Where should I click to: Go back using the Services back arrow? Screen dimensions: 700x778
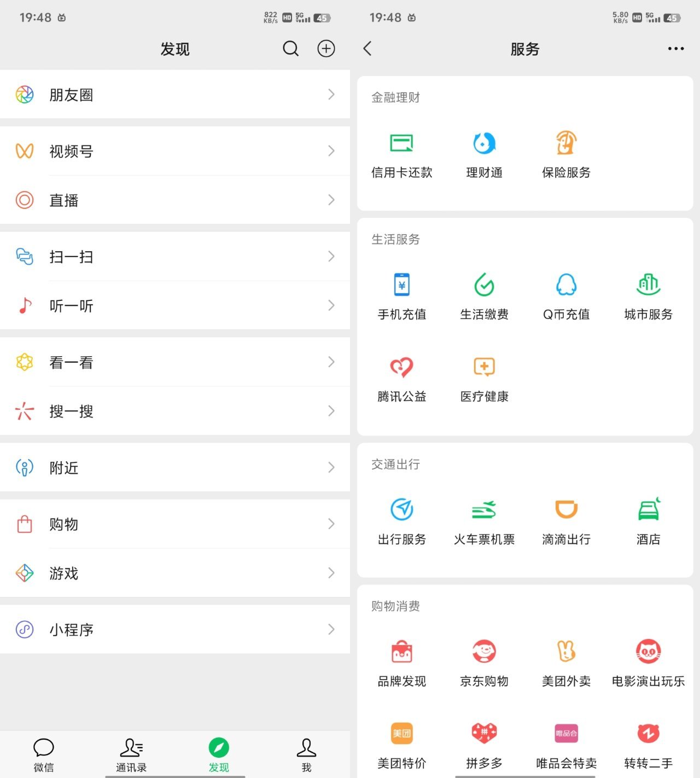pyautogui.click(x=367, y=49)
